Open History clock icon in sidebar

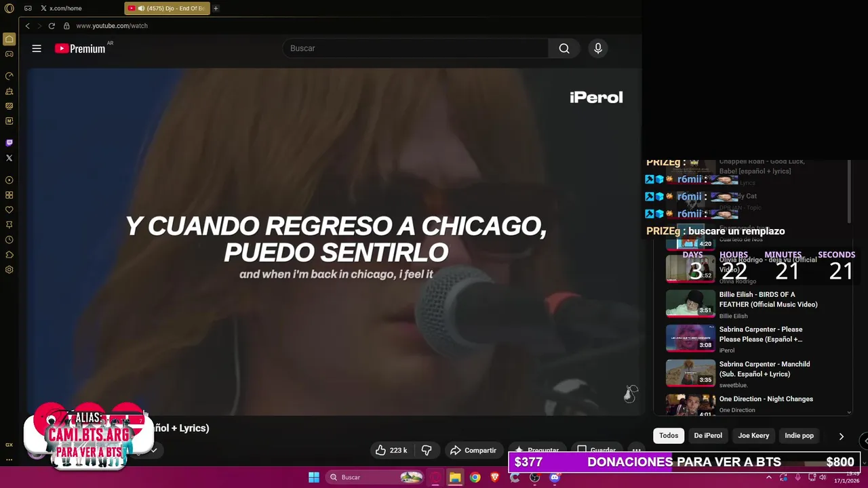tap(9, 240)
